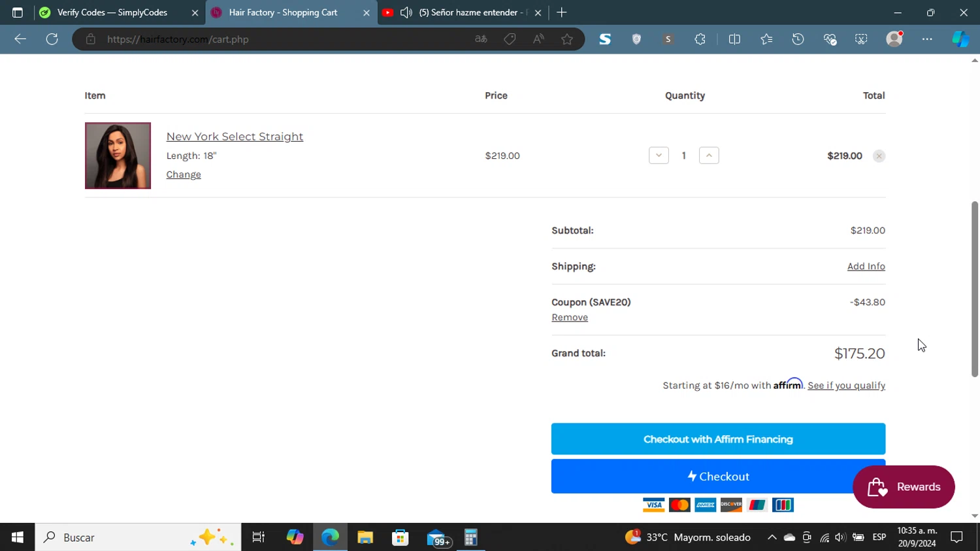This screenshot has width=980, height=551.
Task: Open Browser Essentials heart icon
Action: [830, 39]
